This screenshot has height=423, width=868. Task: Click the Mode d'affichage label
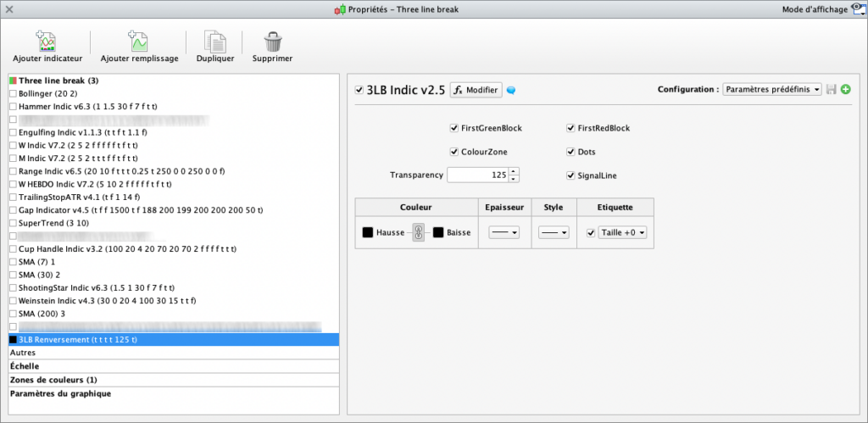(x=815, y=9)
